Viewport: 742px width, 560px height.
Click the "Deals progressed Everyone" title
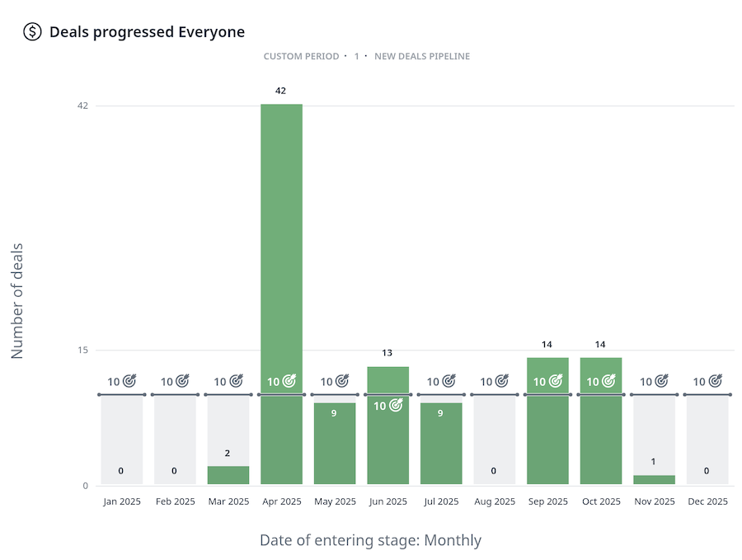click(147, 32)
